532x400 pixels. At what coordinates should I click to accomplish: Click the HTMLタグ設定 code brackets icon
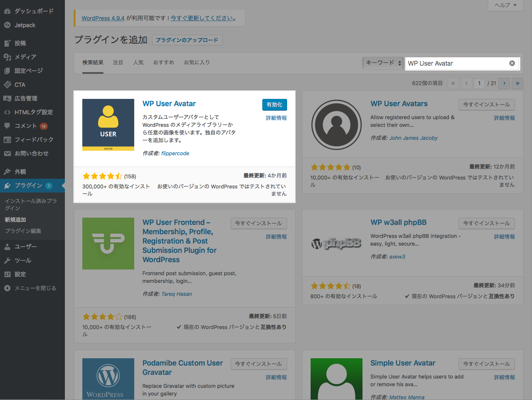7,112
